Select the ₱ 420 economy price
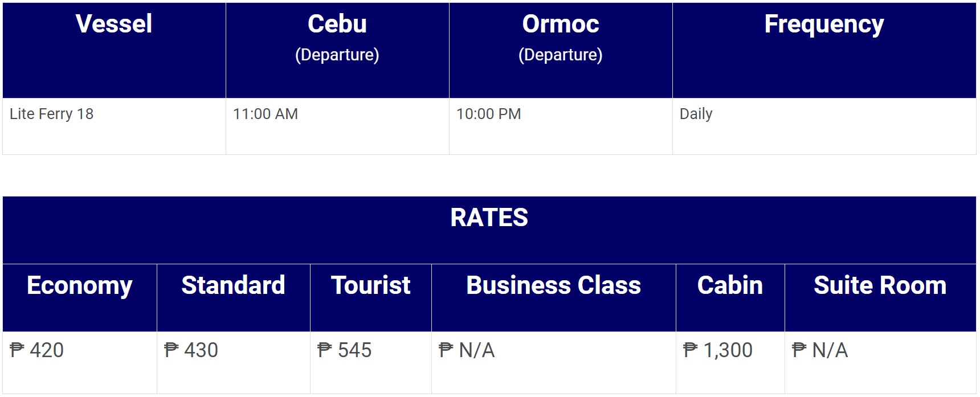This screenshot has width=980, height=397. click(x=37, y=350)
